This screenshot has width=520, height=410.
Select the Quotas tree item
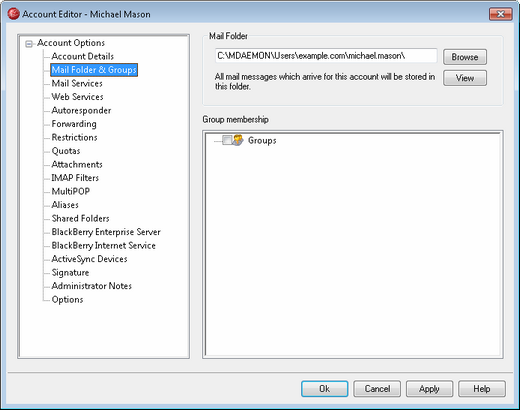[x=66, y=151]
